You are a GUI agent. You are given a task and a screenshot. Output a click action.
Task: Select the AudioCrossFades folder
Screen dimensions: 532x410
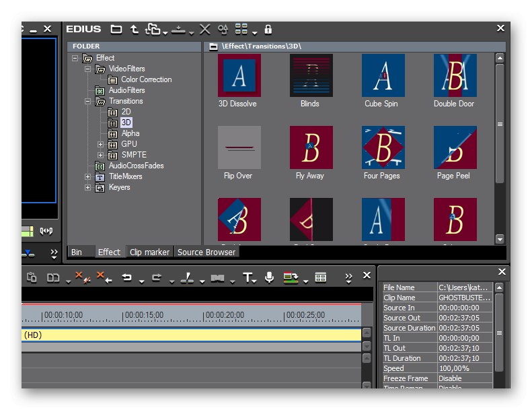[x=136, y=166]
